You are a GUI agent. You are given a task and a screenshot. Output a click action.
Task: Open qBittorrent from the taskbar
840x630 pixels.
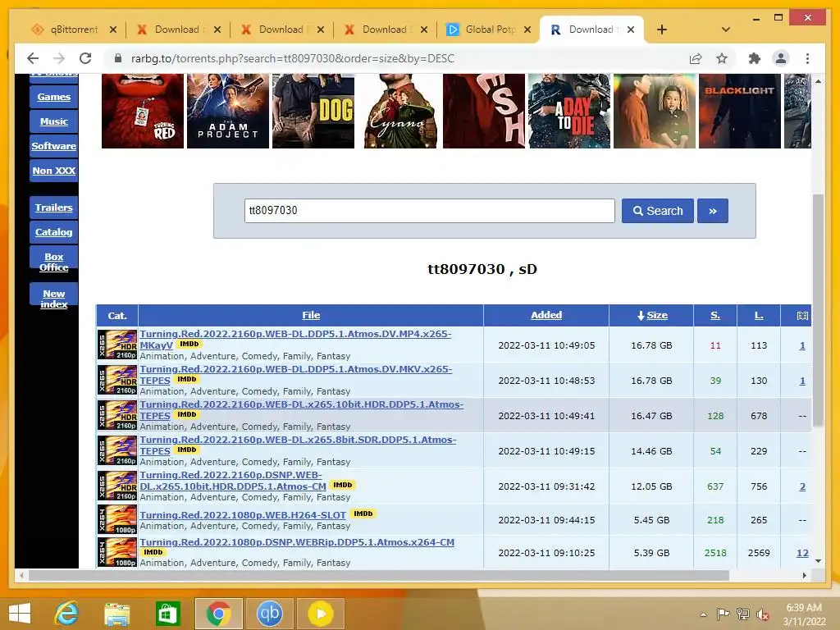(269, 614)
